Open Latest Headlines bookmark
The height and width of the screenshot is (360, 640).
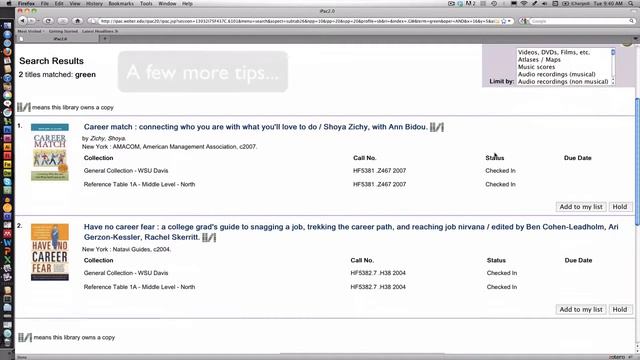pos(100,31)
